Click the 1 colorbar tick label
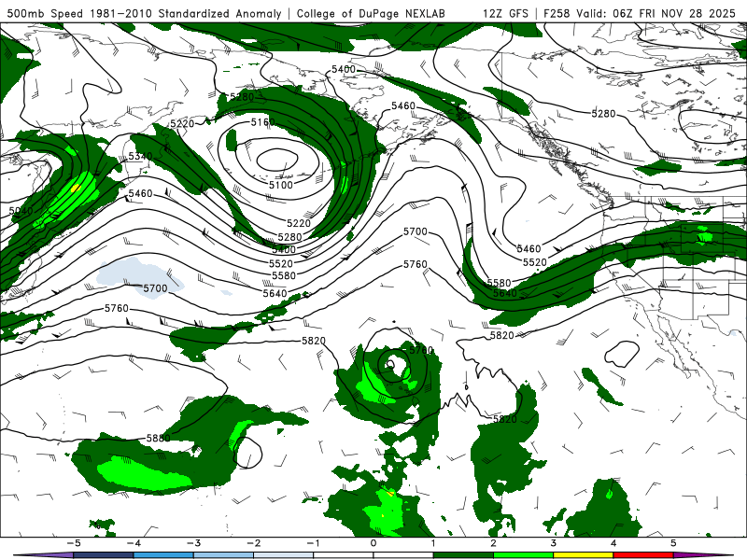747x560 pixels. click(x=433, y=543)
